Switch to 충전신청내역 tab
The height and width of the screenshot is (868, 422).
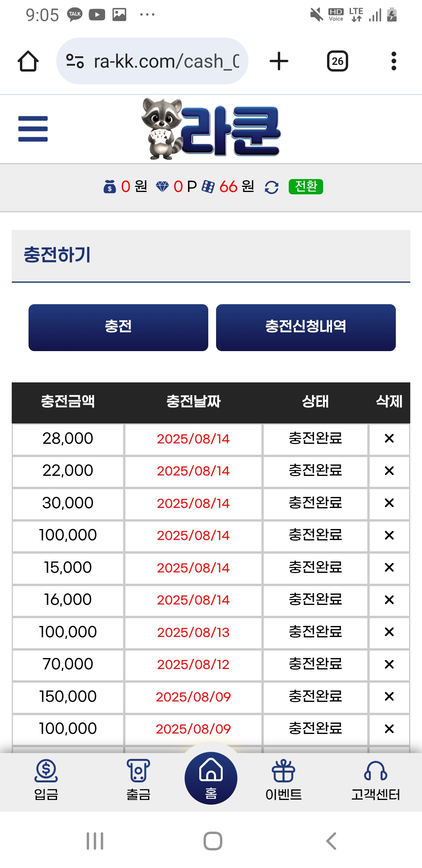(306, 328)
